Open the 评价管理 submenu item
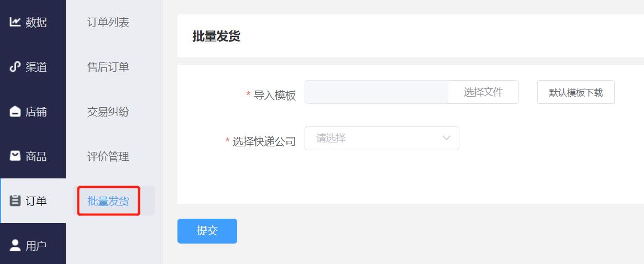The width and height of the screenshot is (644, 264). [108, 156]
